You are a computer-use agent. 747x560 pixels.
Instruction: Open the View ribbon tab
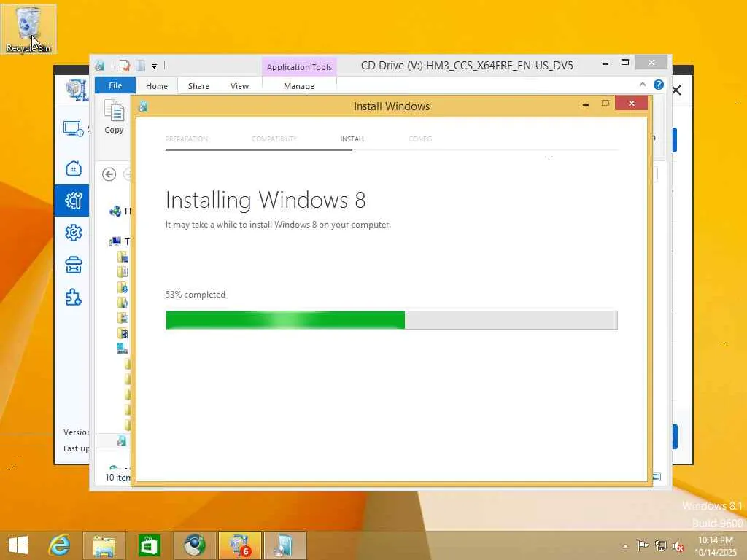click(239, 86)
